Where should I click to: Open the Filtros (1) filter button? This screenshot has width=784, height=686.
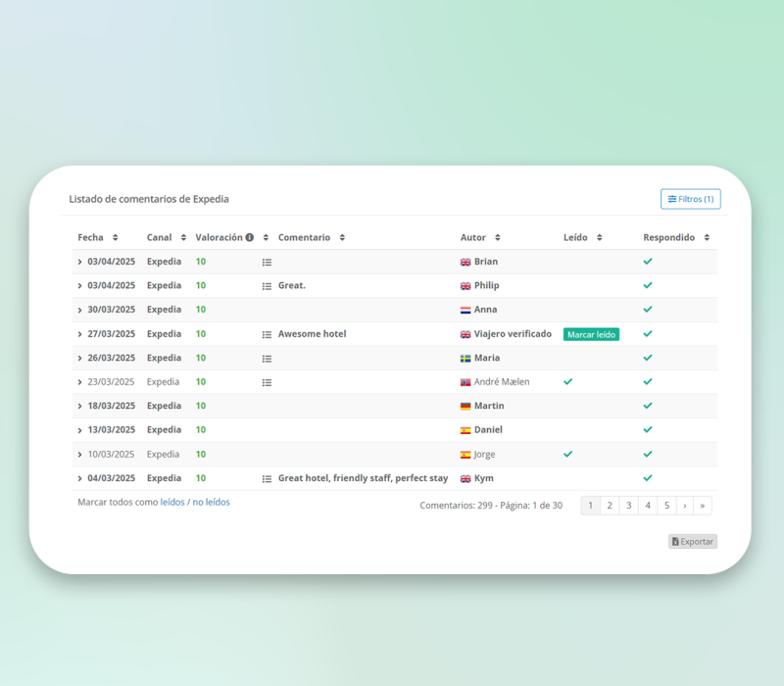coord(691,199)
